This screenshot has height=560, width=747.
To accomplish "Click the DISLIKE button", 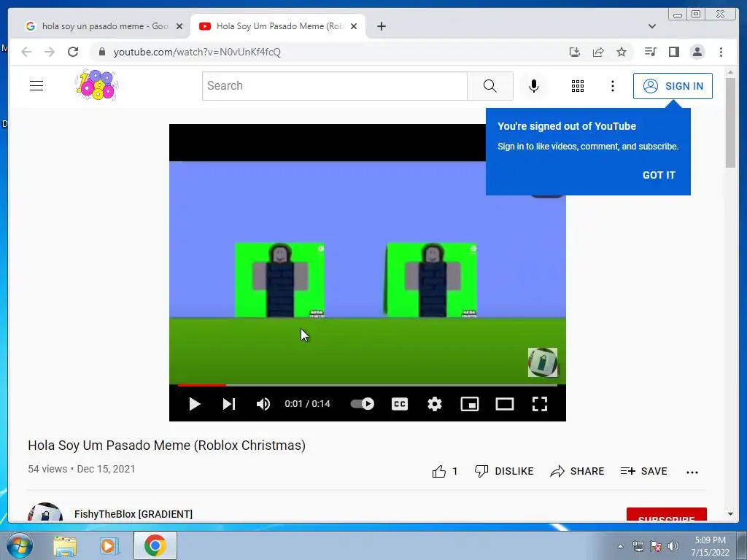I will (504, 471).
